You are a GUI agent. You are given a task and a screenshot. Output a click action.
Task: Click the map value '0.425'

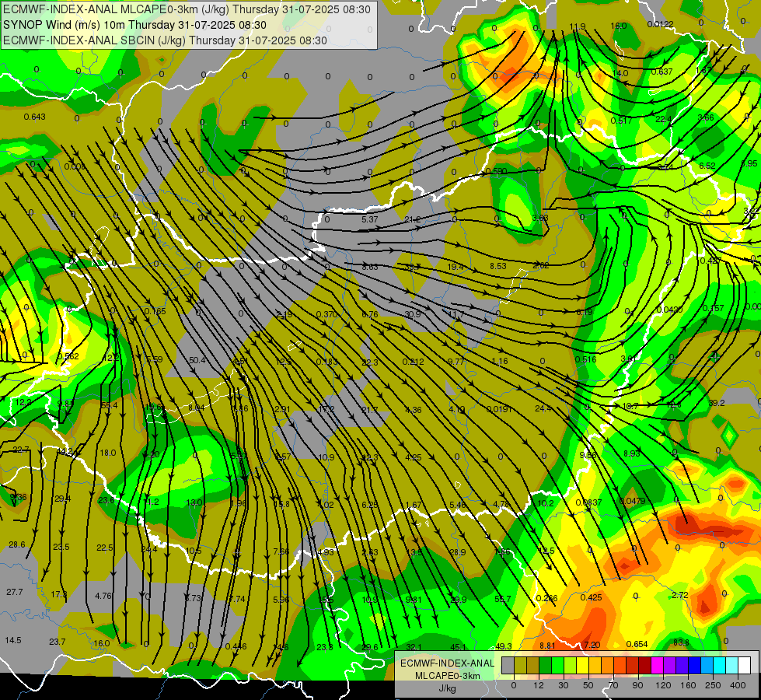coord(591,597)
